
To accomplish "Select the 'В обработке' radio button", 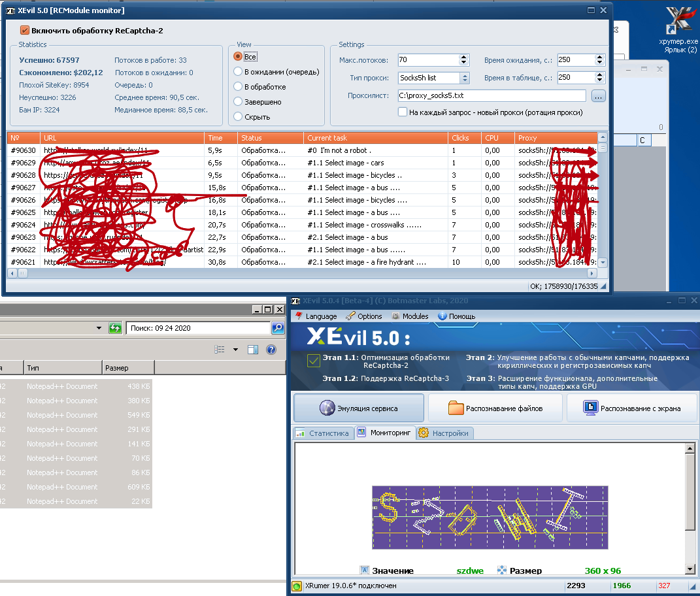I will (238, 87).
